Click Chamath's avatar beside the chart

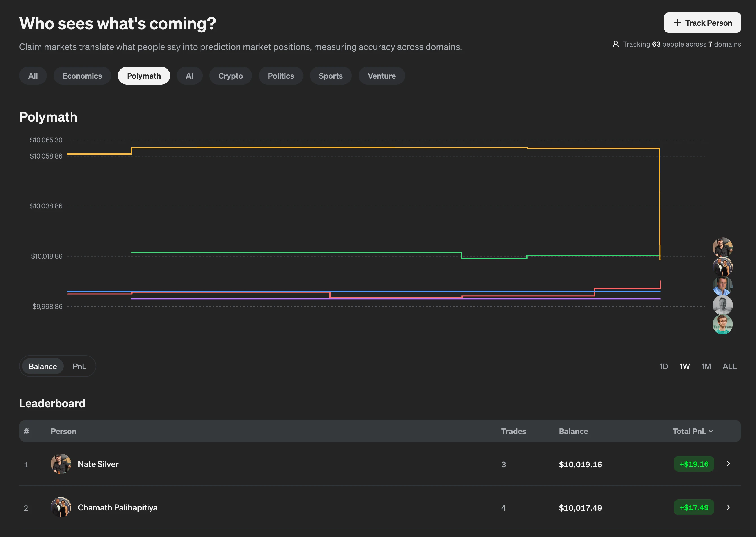(x=722, y=266)
